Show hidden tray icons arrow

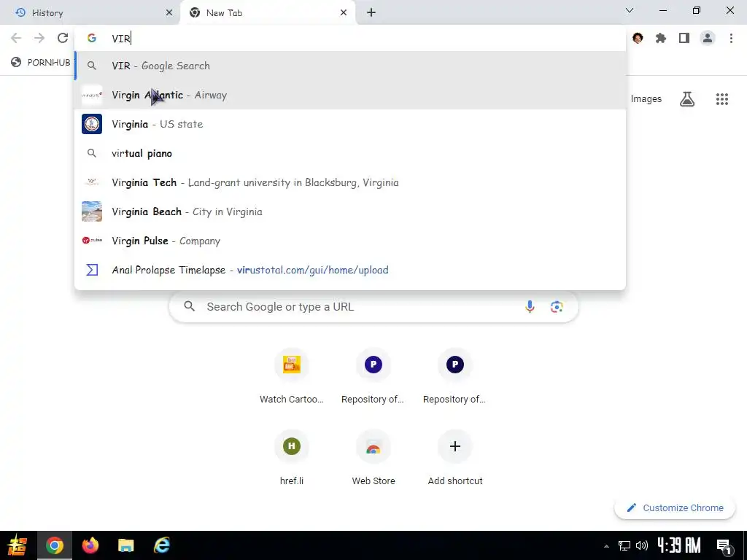point(606,545)
